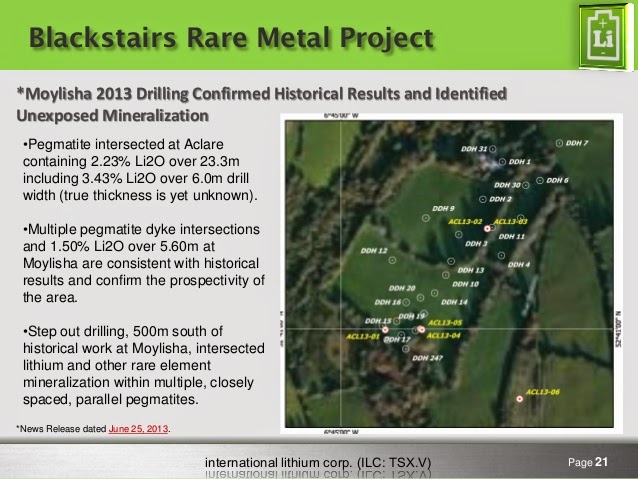This screenshot has width=638, height=479.
Task: Click the DDH 13 label on map
Action: pyautogui.click(x=471, y=270)
